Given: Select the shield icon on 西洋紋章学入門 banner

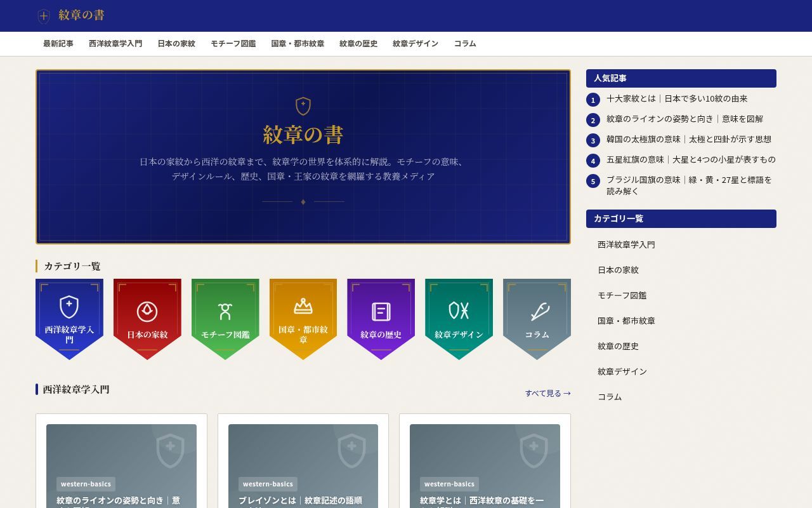Looking at the screenshot, I should pos(69,307).
